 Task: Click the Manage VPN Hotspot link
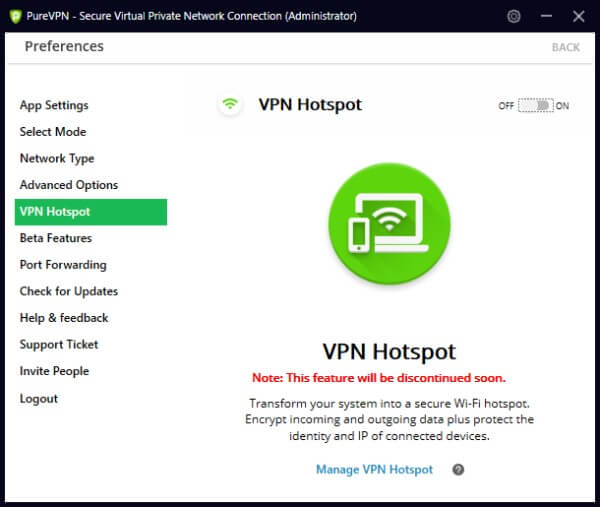click(x=374, y=469)
